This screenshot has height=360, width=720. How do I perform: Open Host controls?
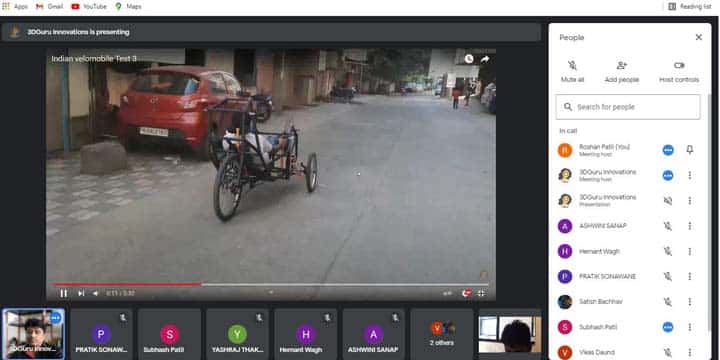click(679, 72)
